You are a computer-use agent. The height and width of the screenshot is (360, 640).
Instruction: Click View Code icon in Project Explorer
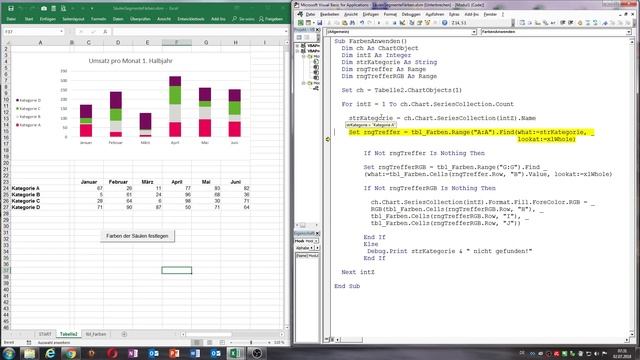(299, 38)
